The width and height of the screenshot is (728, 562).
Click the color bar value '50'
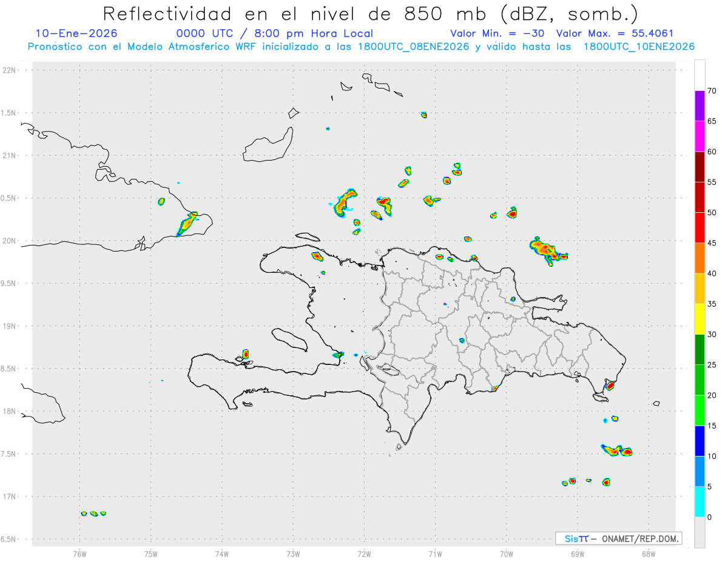pyautogui.click(x=712, y=212)
